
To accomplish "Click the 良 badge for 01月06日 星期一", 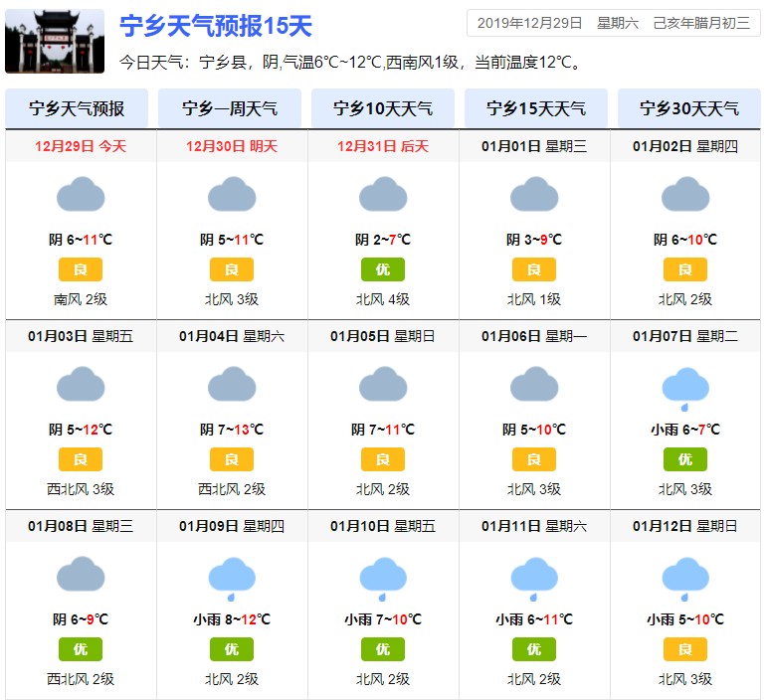I will pyautogui.click(x=534, y=459).
